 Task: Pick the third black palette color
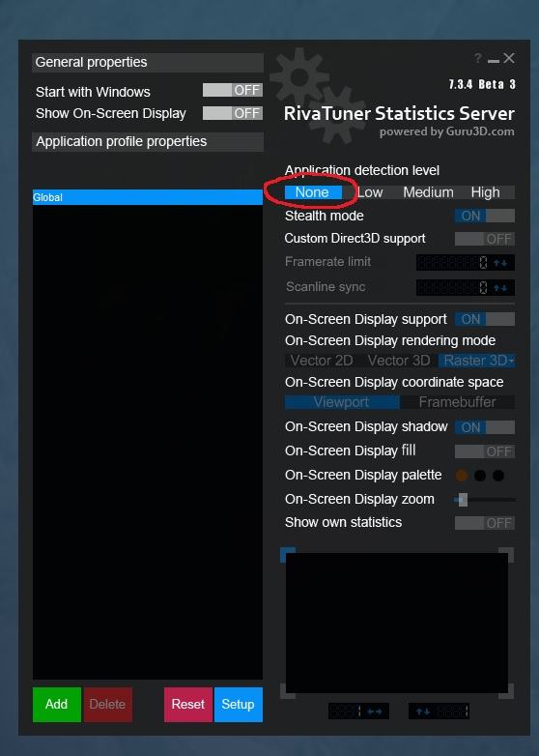click(498, 476)
